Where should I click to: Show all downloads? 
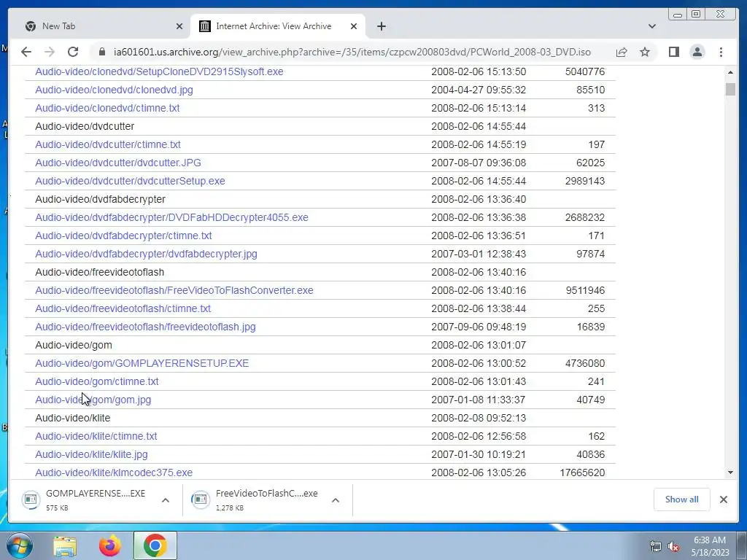pos(682,499)
